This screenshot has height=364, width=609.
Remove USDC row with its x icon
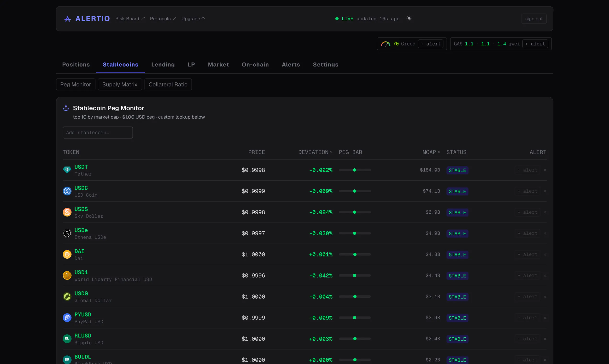point(545,191)
